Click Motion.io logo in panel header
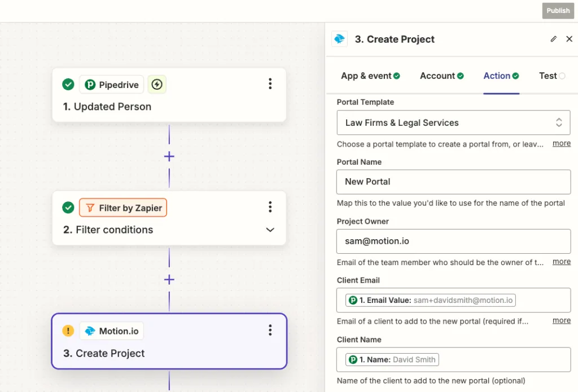578x392 pixels. point(339,39)
